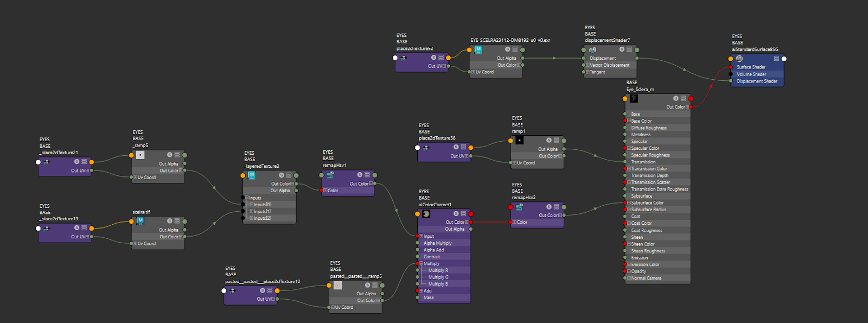
Task: Click the aiStandardSurface8SG shading group icon
Action: 739,59
